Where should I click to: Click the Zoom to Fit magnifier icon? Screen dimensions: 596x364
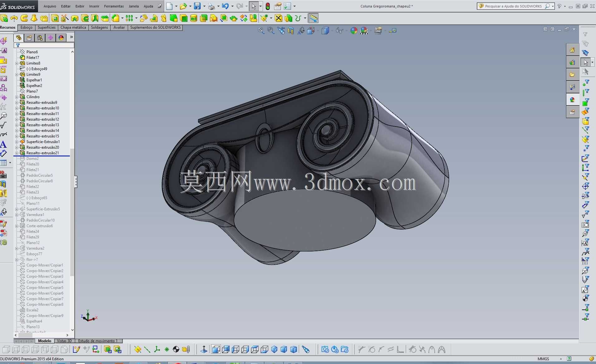pyautogui.click(x=261, y=31)
